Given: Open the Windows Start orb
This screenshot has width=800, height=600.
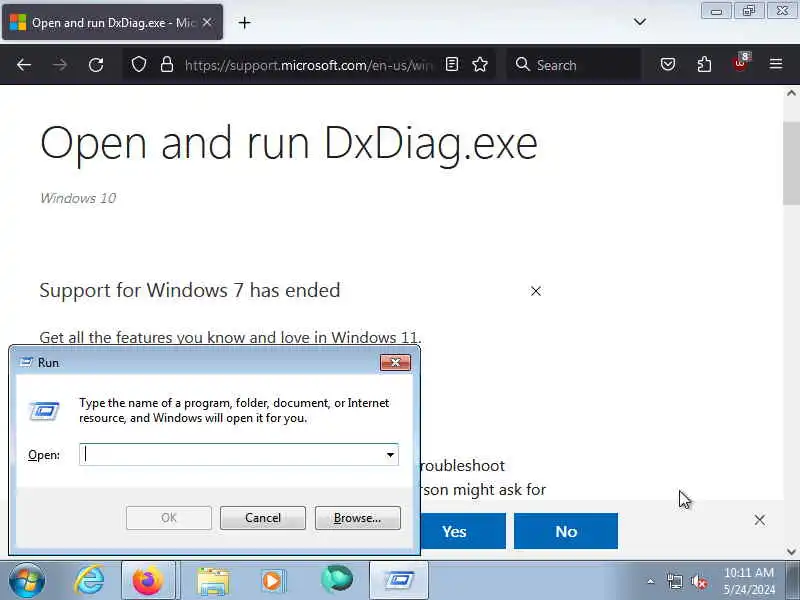Looking at the screenshot, I should click(27, 581).
